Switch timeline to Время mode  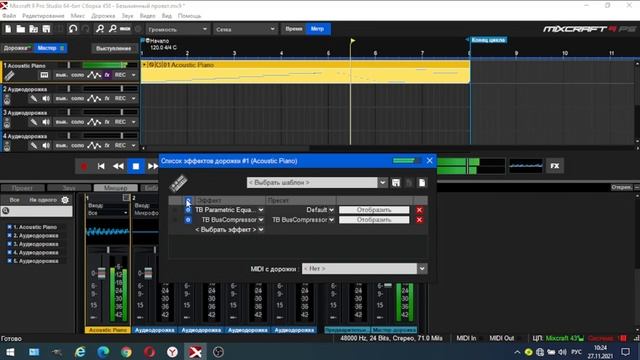293,29
